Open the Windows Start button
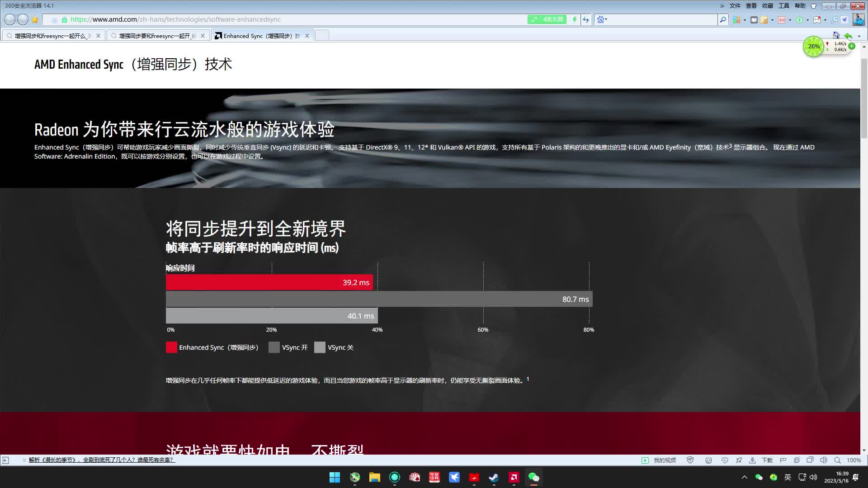Image resolution: width=868 pixels, height=488 pixels. (x=335, y=477)
